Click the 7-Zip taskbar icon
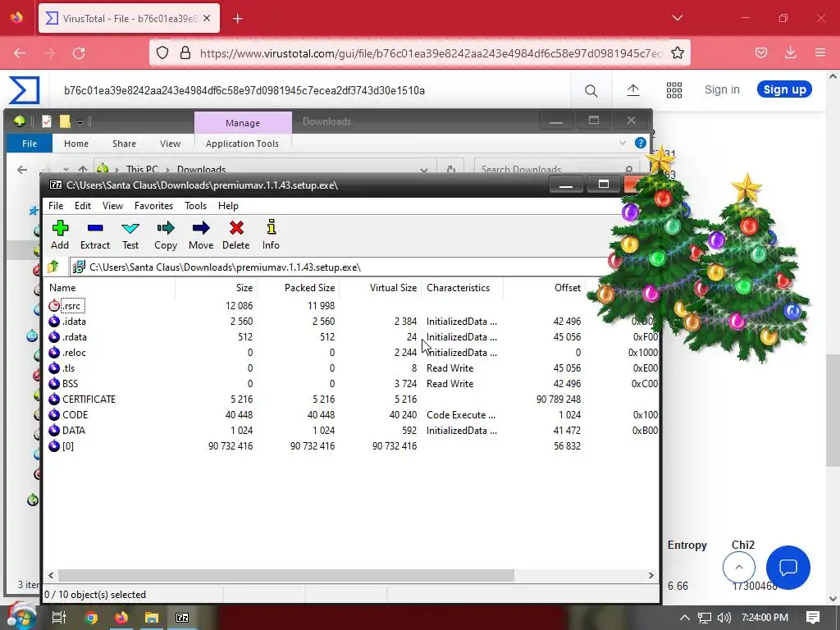Screen dimensions: 840x630 click(182, 618)
